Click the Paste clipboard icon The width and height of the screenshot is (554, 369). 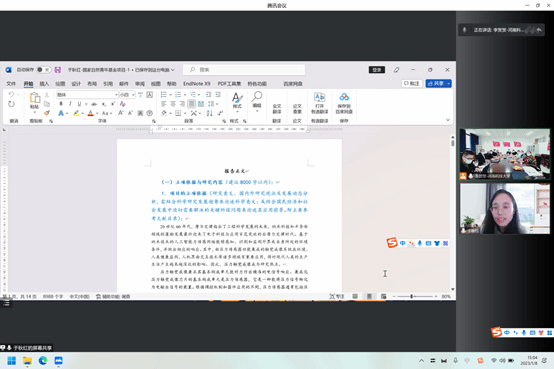35,98
